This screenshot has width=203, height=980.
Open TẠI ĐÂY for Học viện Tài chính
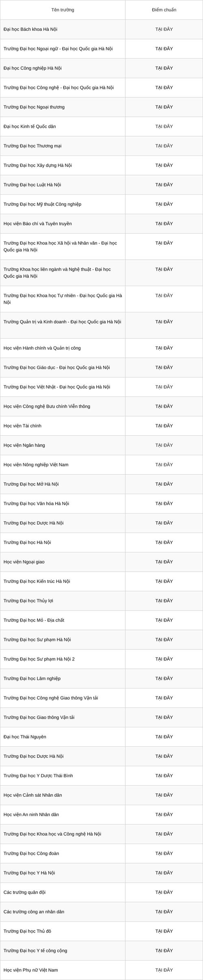[x=164, y=426]
